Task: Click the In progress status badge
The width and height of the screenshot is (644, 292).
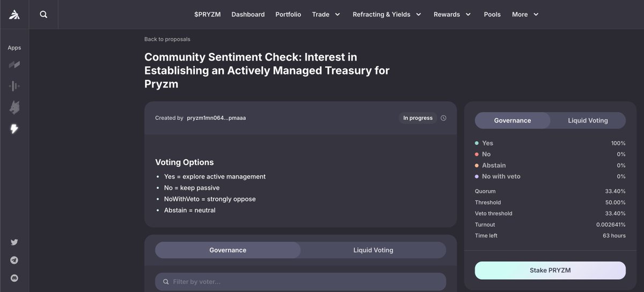Action: 418,118
